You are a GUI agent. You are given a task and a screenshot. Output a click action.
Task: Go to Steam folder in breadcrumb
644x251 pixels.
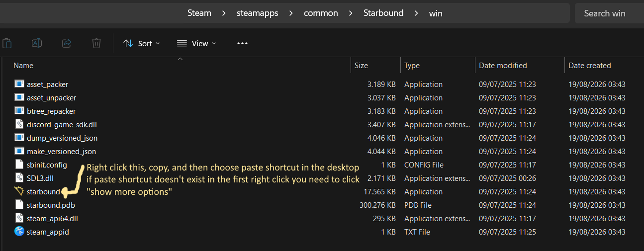pos(199,13)
